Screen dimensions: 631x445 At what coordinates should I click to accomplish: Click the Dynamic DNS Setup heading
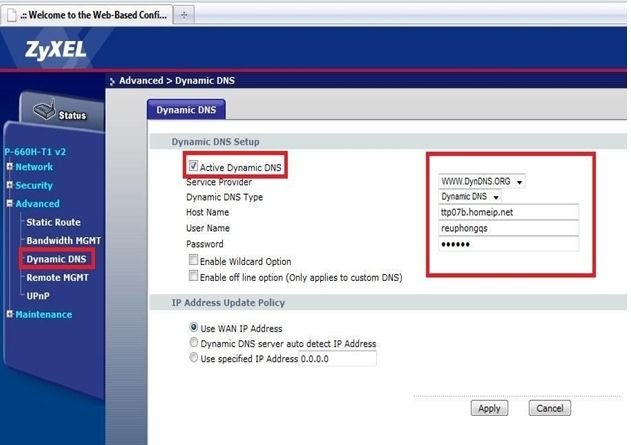(x=215, y=142)
